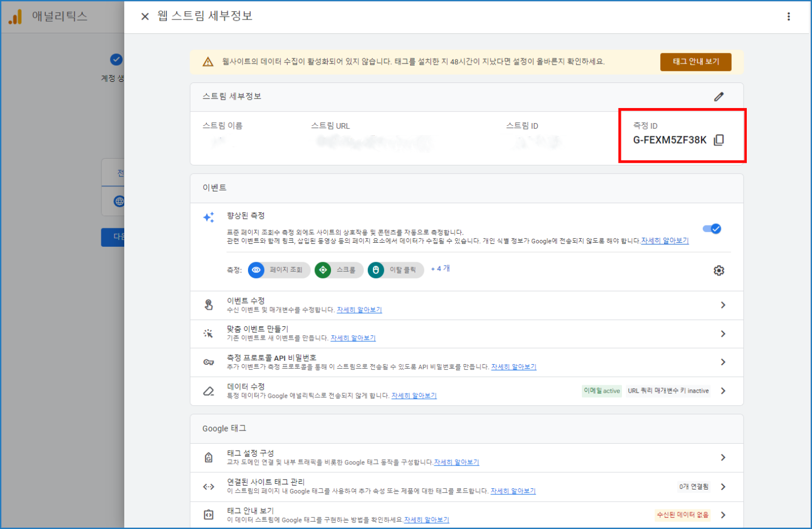Show the +4 개 additional measurements

pyautogui.click(x=440, y=269)
